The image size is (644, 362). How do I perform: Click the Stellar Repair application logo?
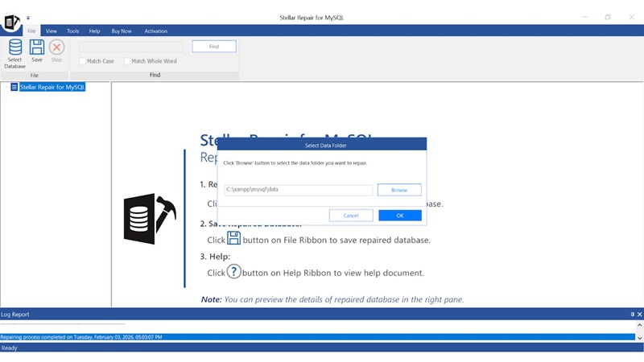pos(11,23)
